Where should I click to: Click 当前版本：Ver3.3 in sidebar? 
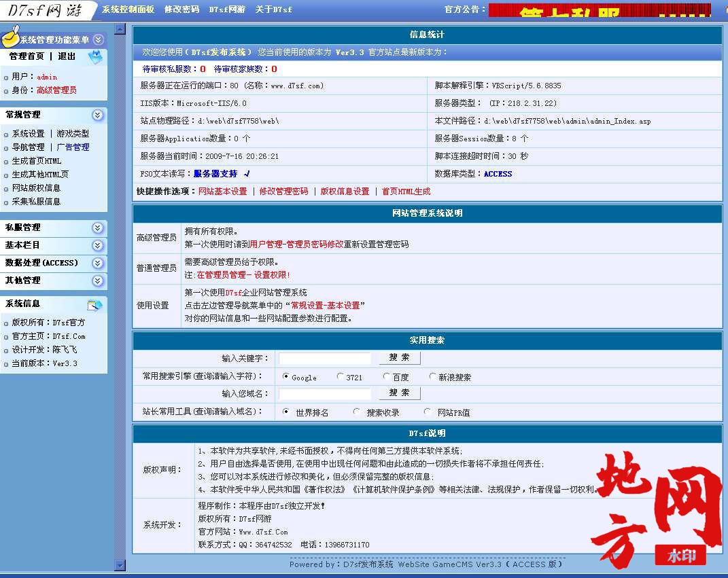coord(45,363)
